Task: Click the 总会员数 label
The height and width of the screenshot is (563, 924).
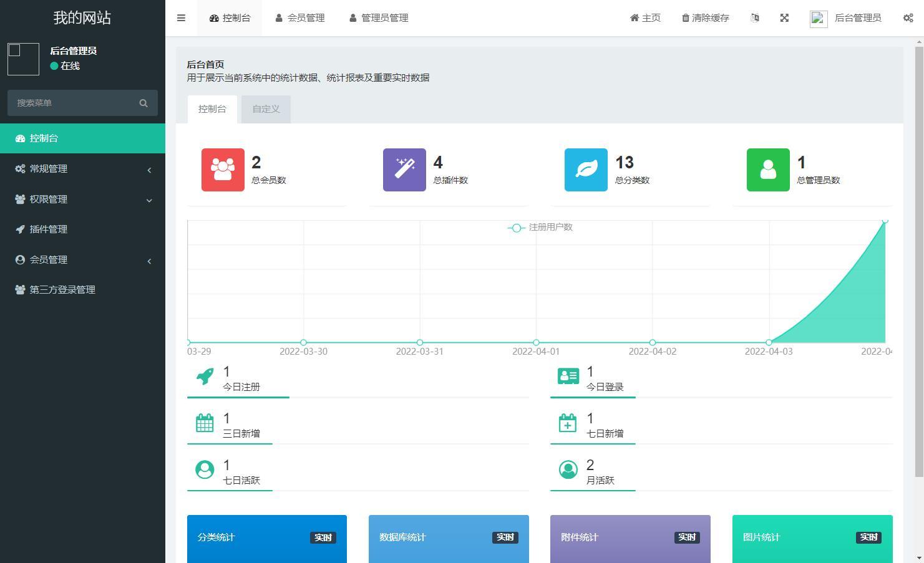Action: point(269,180)
